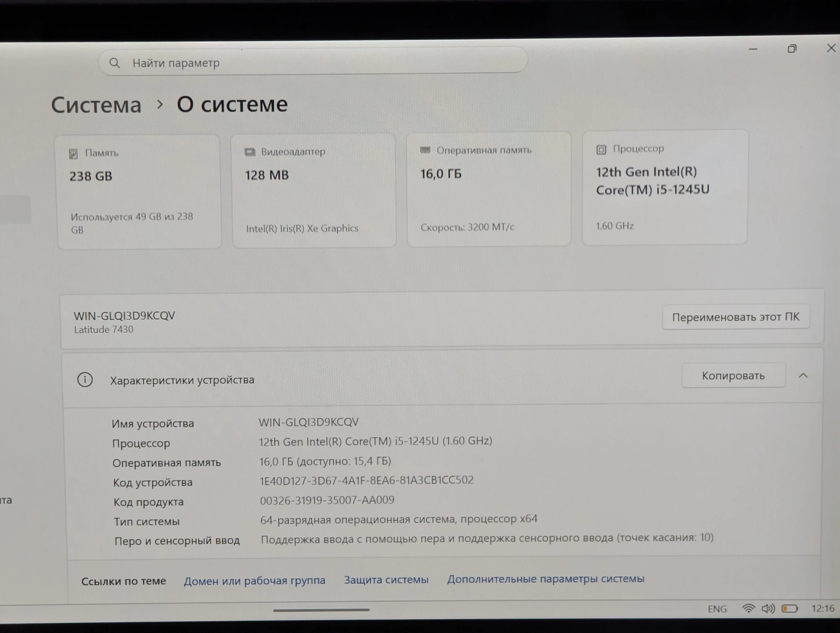Click the Память storage icon
The image size is (840, 633).
tap(73, 154)
